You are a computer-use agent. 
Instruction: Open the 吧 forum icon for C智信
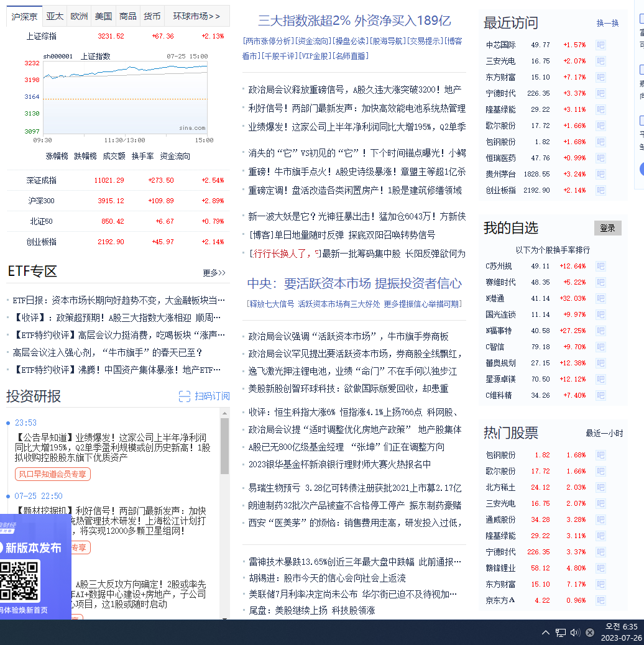point(600,347)
